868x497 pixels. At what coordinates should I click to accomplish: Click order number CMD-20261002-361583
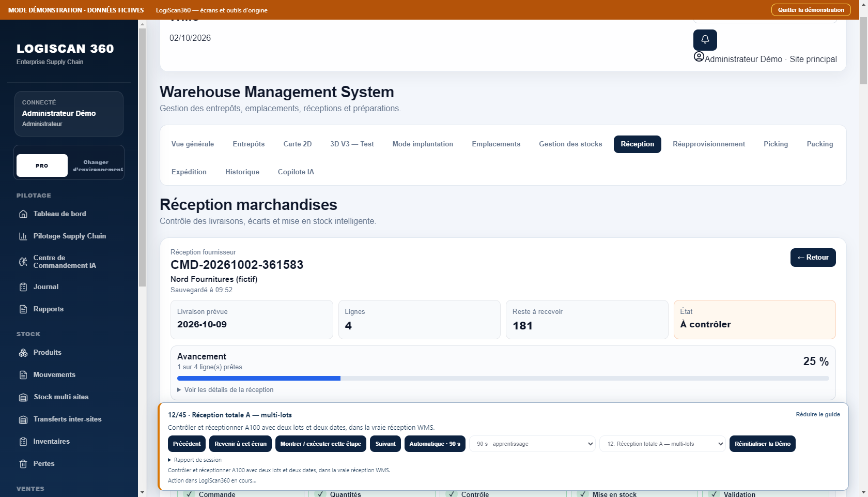237,265
